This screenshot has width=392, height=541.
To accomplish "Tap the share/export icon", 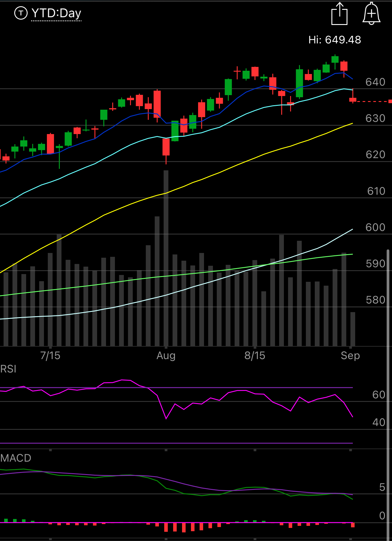I will pos(339,14).
